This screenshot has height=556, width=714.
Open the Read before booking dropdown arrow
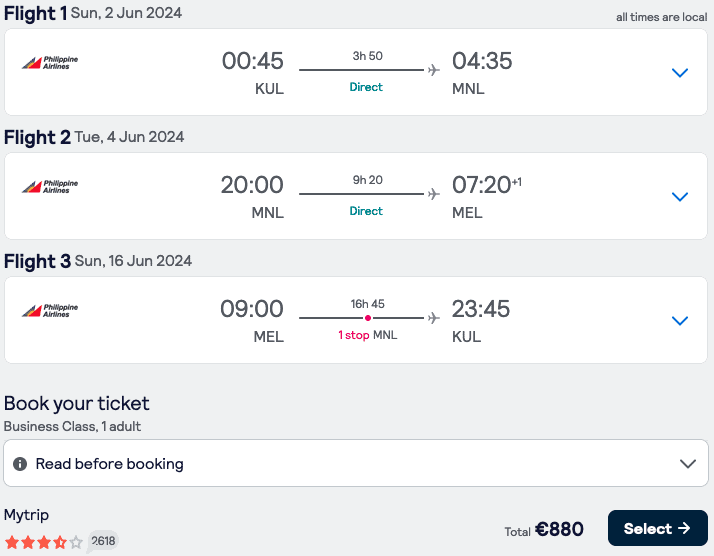coord(688,464)
